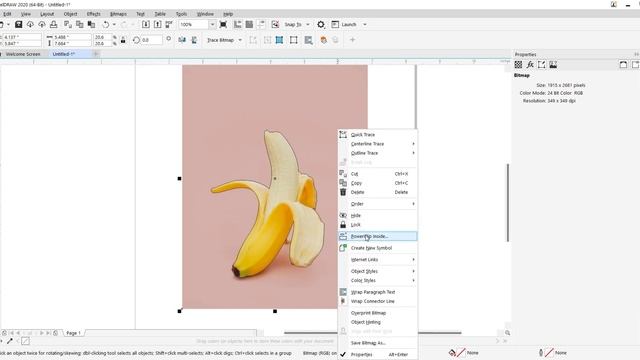Toggle Object Hinting in the context menu
The width and height of the screenshot is (640, 360).
coord(378,322)
